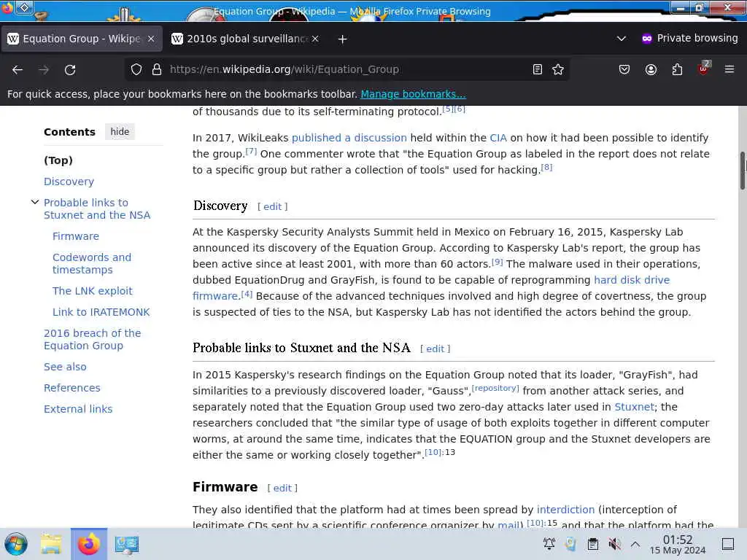747x560 pixels.
Task: Open the CIA article link
Action: click(498, 138)
